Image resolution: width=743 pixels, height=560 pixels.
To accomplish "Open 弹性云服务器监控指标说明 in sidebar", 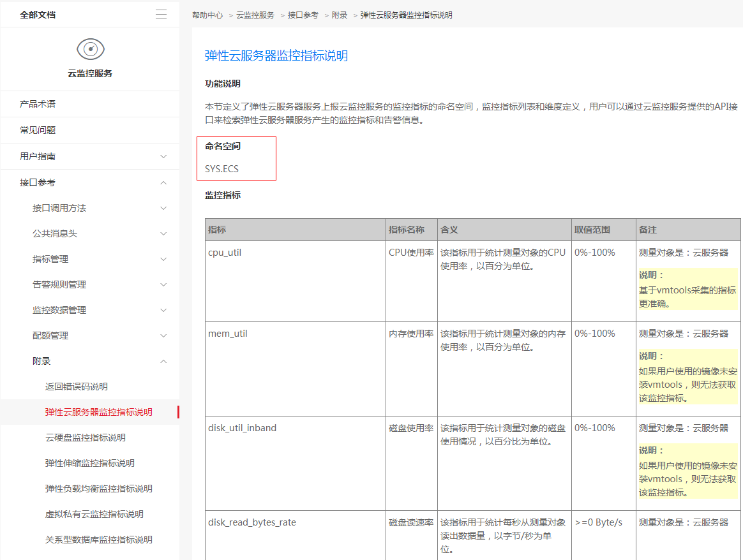I will [90, 412].
